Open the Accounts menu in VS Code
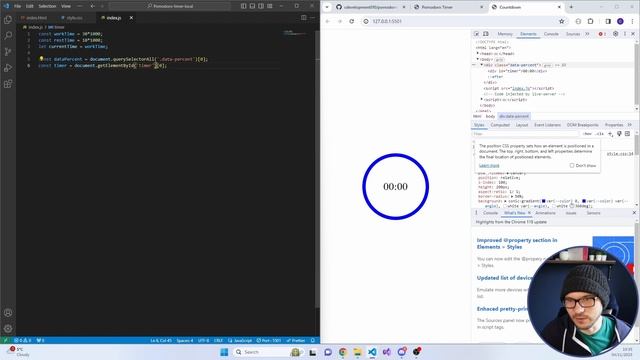640x360 pixels. click(8, 313)
